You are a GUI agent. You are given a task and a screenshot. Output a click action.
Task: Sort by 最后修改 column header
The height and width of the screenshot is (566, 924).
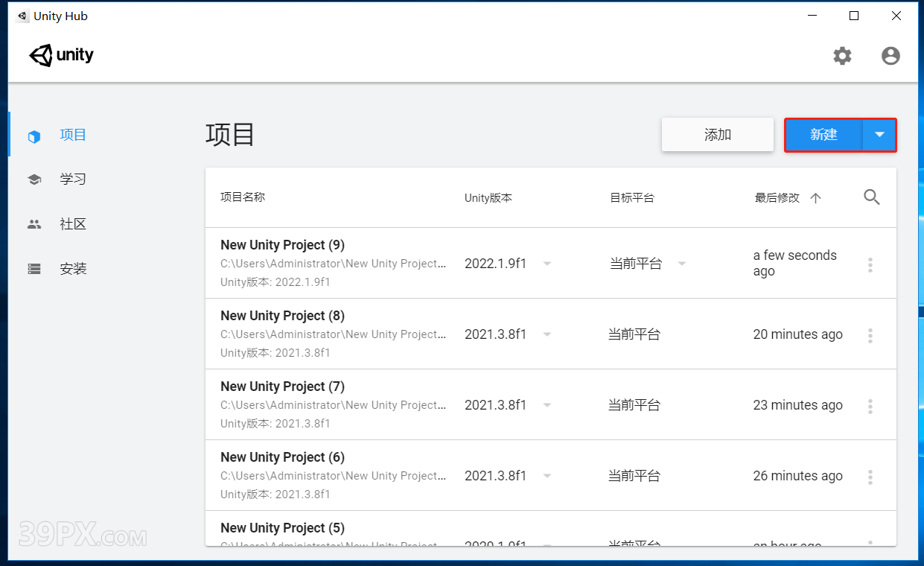click(x=777, y=198)
